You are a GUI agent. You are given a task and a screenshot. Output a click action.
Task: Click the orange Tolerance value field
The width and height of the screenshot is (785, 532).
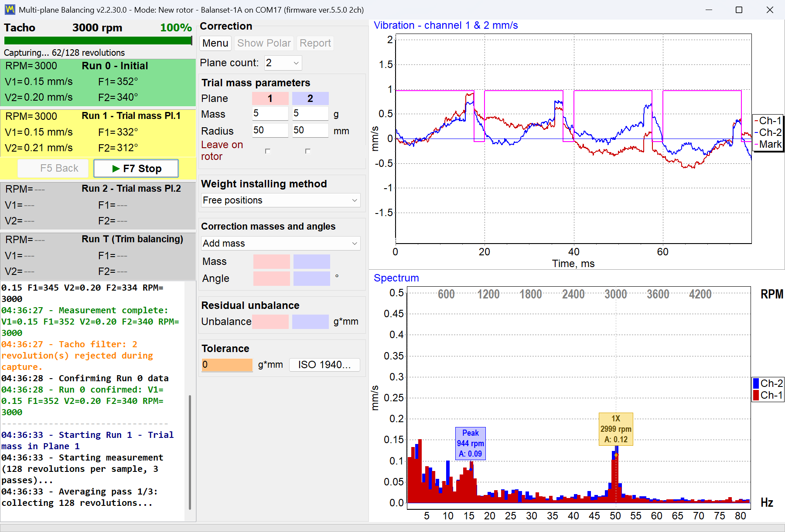tap(227, 365)
